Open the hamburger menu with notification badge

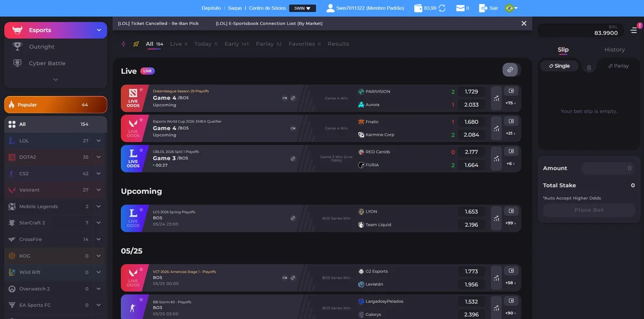(634, 30)
